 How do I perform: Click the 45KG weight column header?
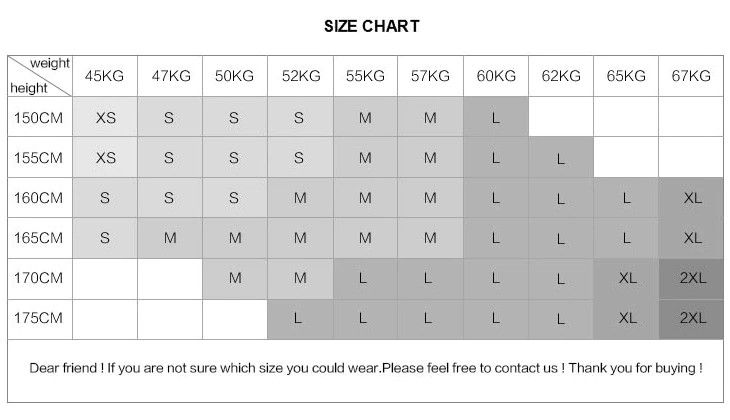coord(105,76)
